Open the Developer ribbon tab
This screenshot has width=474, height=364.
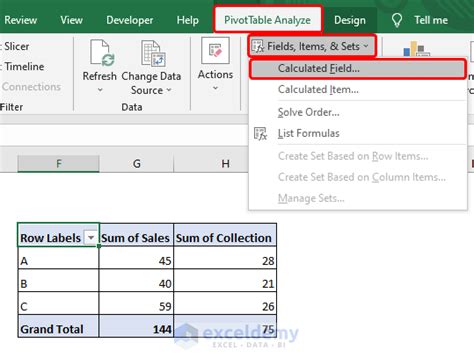(x=130, y=20)
